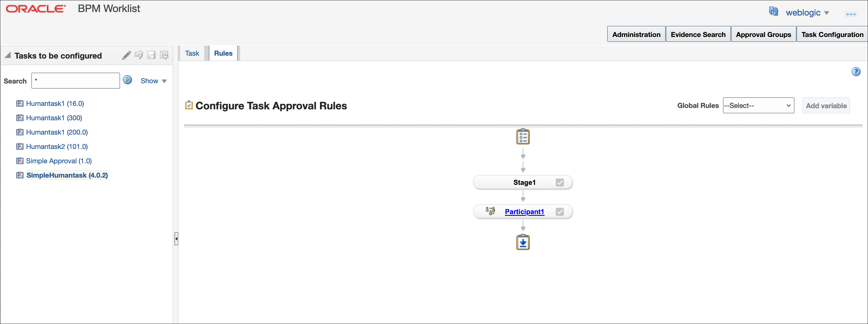Click the task icon beside Simple Approval (1.0)
Screen dimensions: 868x324
[20, 161]
